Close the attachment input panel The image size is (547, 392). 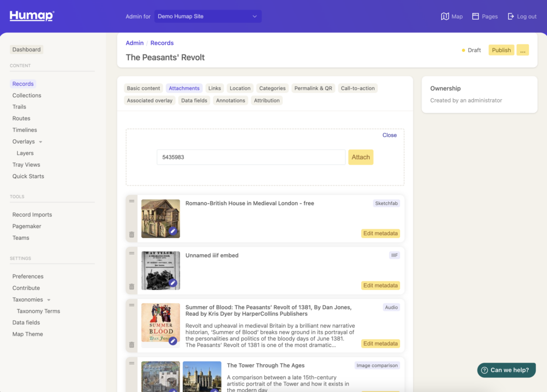click(389, 135)
